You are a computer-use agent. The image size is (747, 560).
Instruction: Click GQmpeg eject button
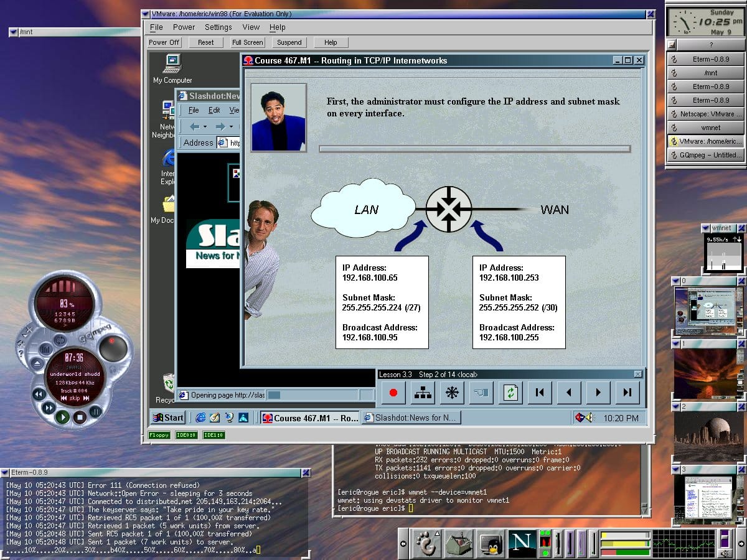pos(37,363)
